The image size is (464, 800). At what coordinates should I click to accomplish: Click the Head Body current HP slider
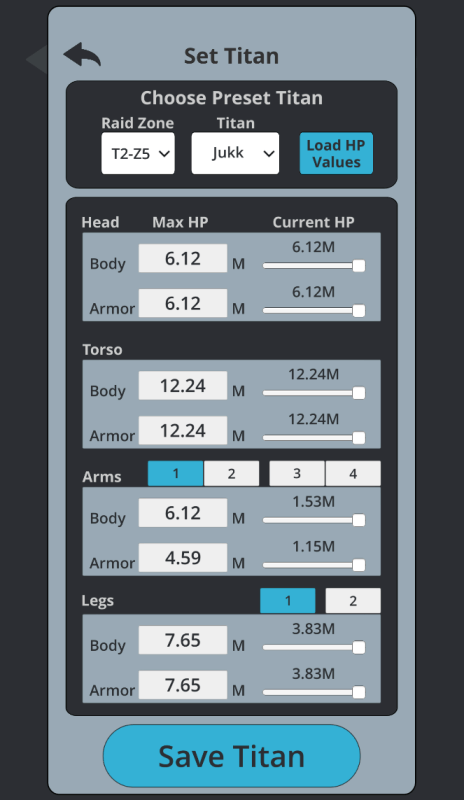(x=314, y=265)
